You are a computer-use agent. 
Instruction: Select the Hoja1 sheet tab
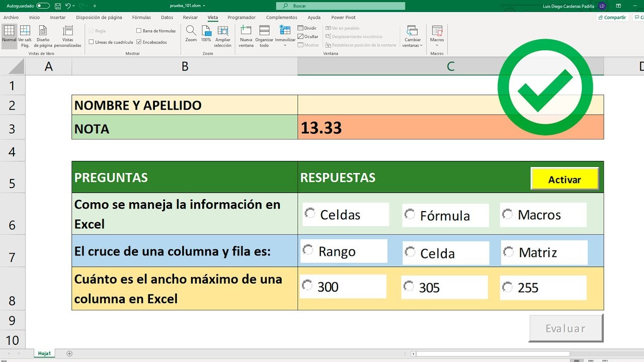tap(45, 353)
